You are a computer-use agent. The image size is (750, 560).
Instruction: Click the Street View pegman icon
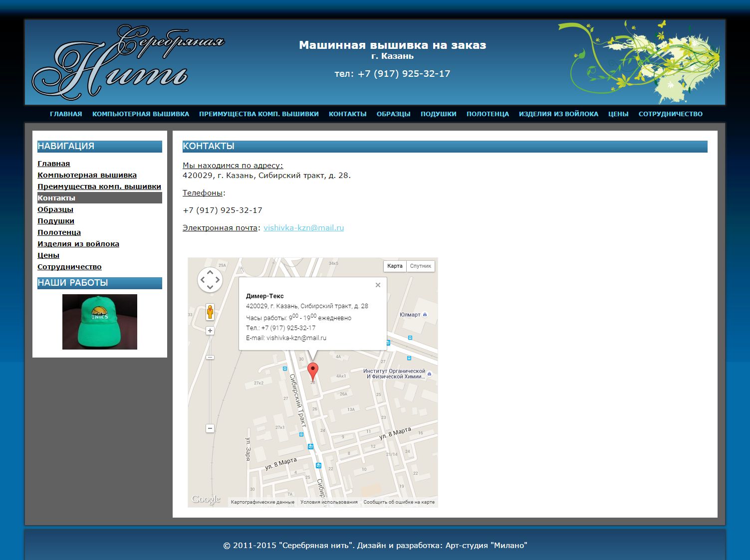point(210,312)
